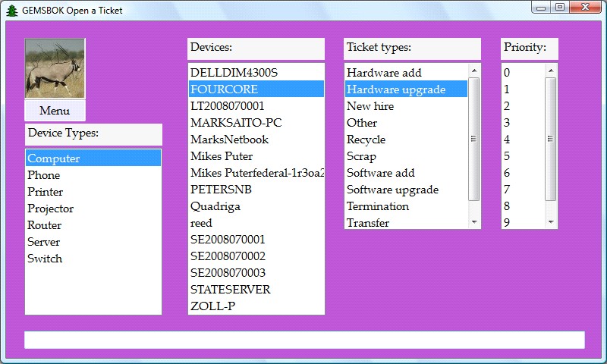Click Priority list scroll up arrow
This screenshot has height=364, width=607.
(x=551, y=71)
